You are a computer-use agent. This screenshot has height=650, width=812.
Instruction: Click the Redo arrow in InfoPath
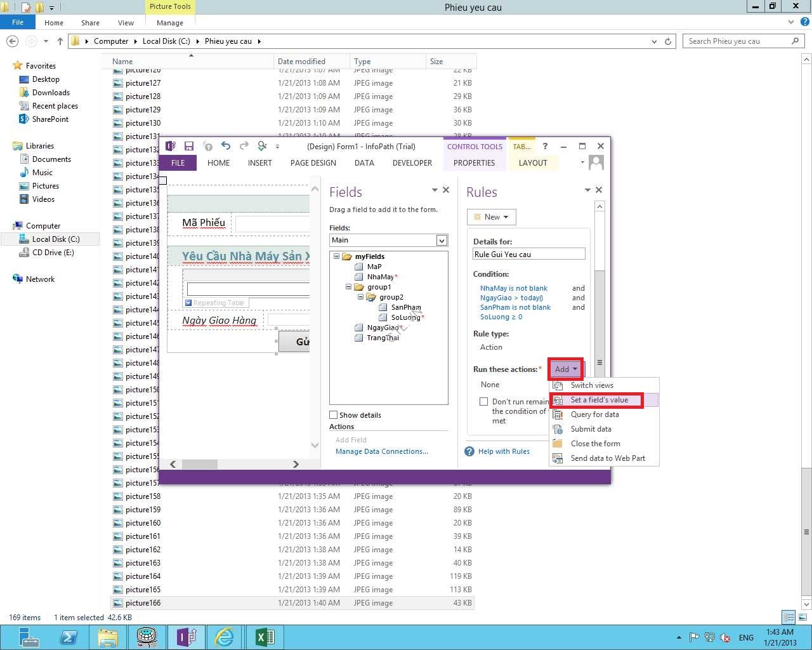pos(244,146)
